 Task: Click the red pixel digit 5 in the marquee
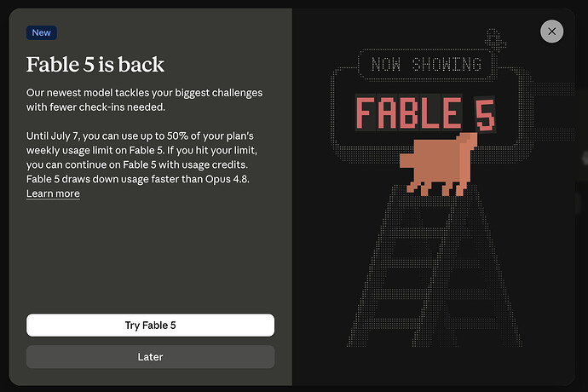point(485,115)
